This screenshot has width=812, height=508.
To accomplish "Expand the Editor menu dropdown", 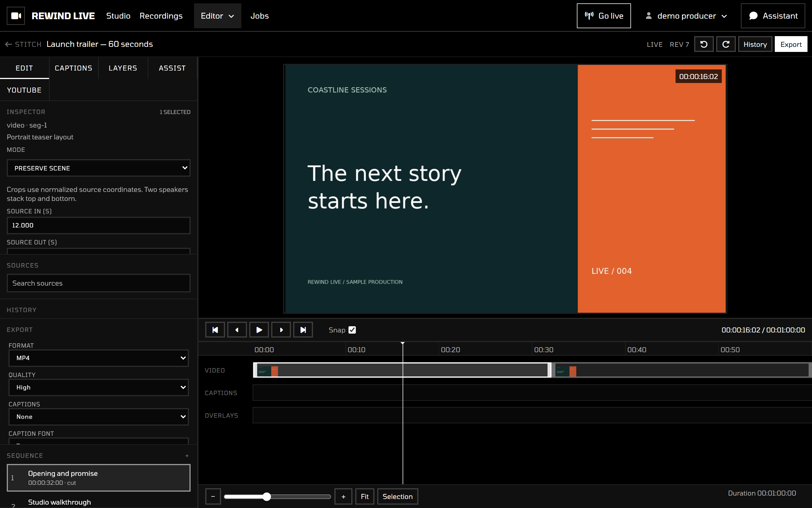I will [x=217, y=16].
